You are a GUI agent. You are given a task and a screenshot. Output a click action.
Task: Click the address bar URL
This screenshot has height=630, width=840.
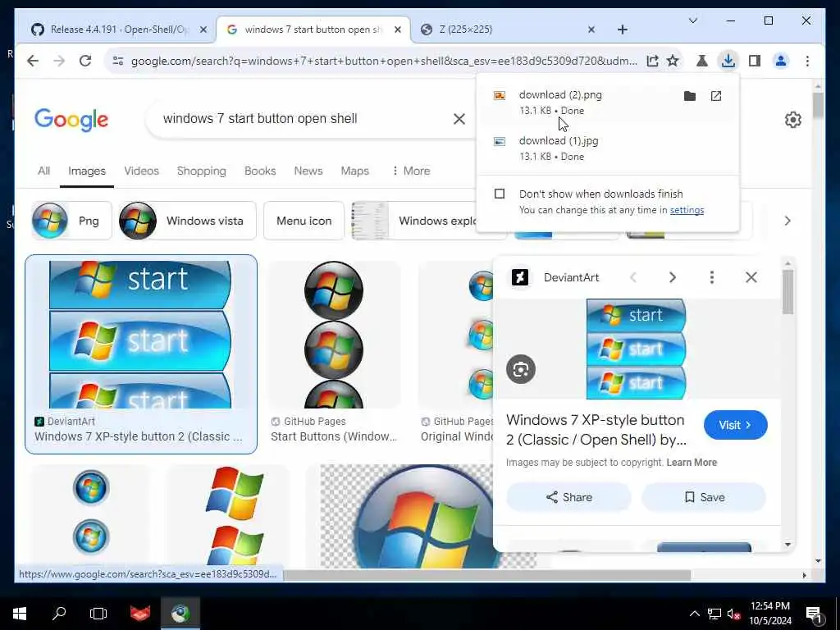(384, 61)
